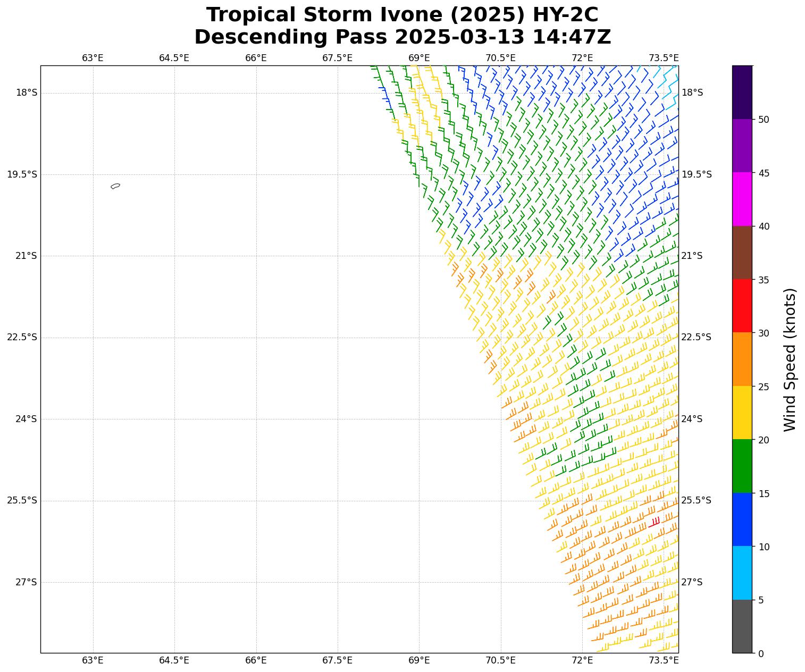Click the 'Tropical Storm Ivone (2025) HY-2C' title

402,15
